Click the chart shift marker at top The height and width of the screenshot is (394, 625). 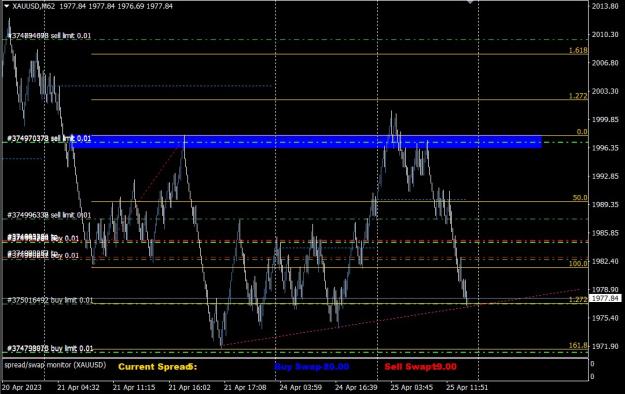470,2
